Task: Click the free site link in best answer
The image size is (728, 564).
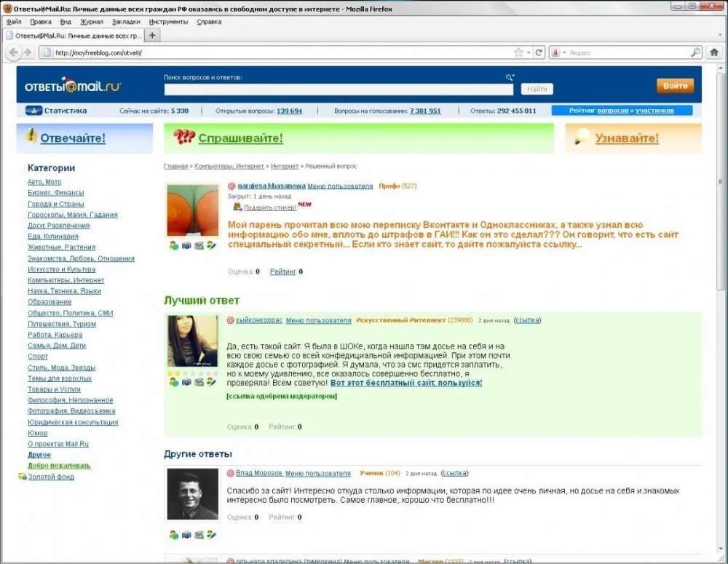Action: (x=406, y=383)
